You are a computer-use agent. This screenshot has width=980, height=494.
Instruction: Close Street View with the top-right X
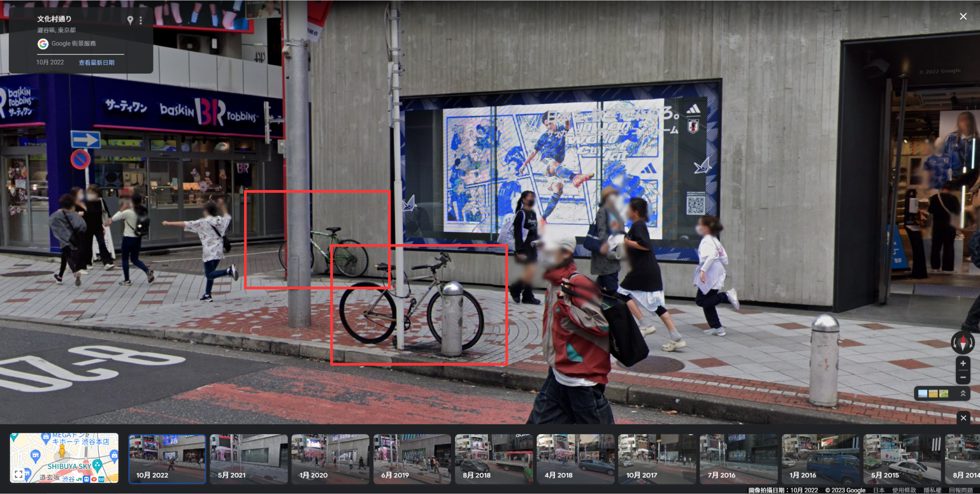(x=963, y=16)
